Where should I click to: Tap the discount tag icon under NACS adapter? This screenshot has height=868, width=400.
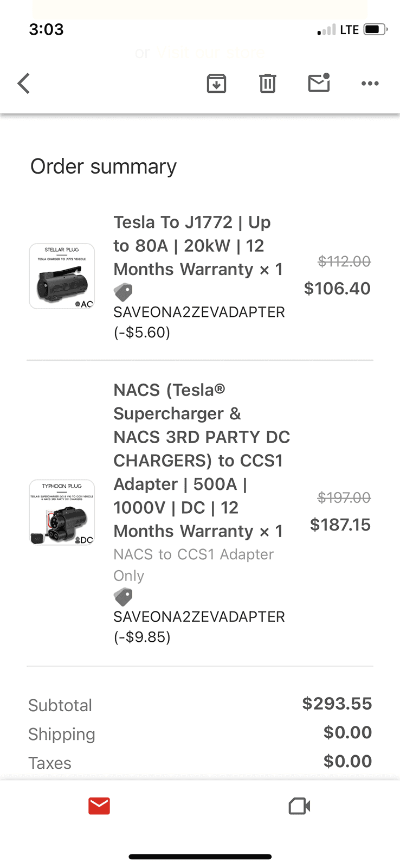[x=123, y=597]
